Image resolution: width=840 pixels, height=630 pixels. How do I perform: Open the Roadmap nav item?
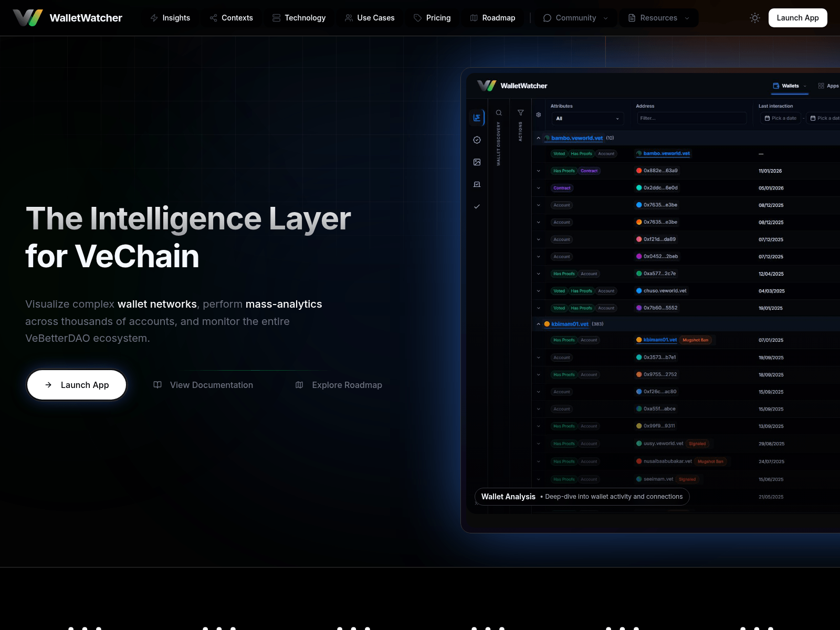(492, 18)
